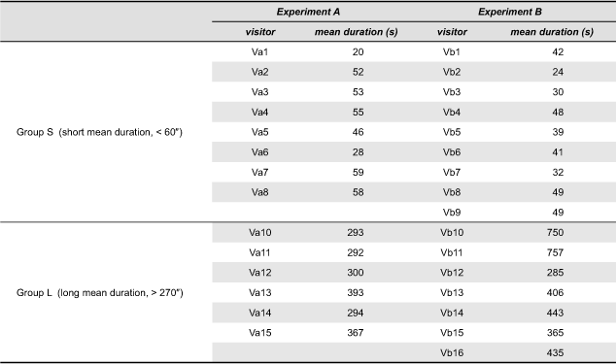Viewport: 616px width, 364px height.
Task: Select mean duration value 285
Action: coord(555,273)
